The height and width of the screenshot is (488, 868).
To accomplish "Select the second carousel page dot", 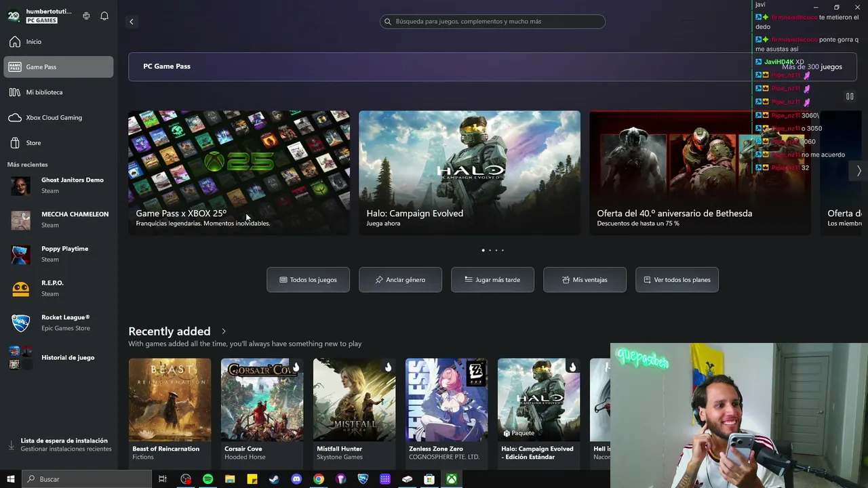I will click(x=490, y=250).
